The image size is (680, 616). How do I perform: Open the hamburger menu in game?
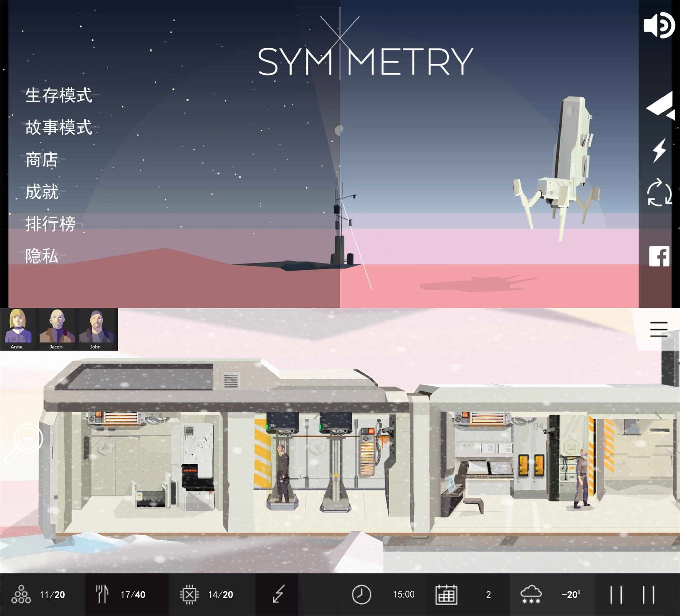[659, 329]
